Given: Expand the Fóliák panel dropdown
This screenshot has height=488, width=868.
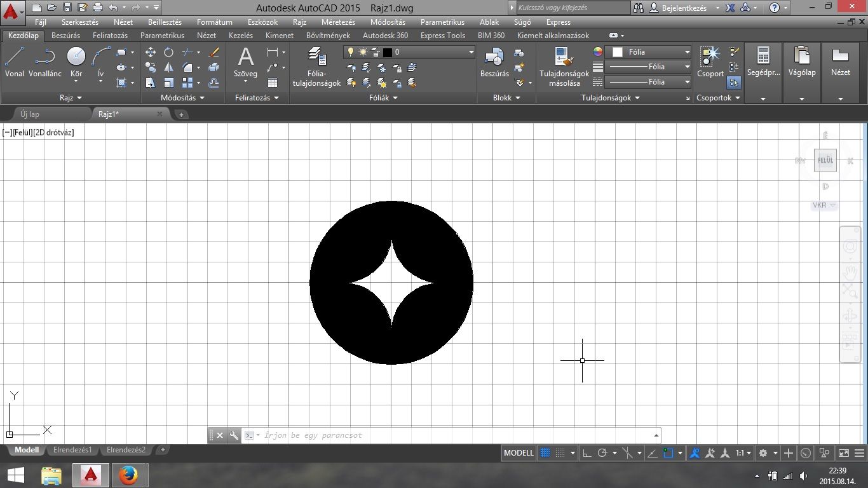Looking at the screenshot, I should click(x=383, y=98).
